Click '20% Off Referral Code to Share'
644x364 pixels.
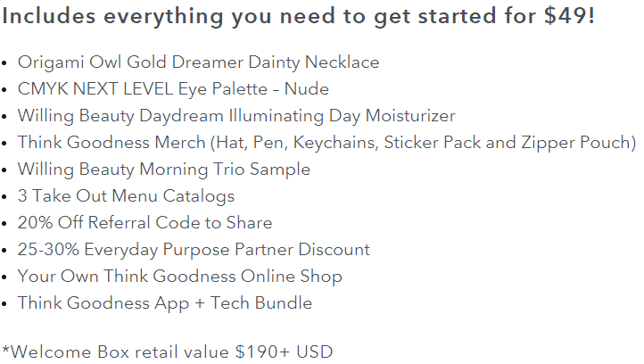[145, 223]
